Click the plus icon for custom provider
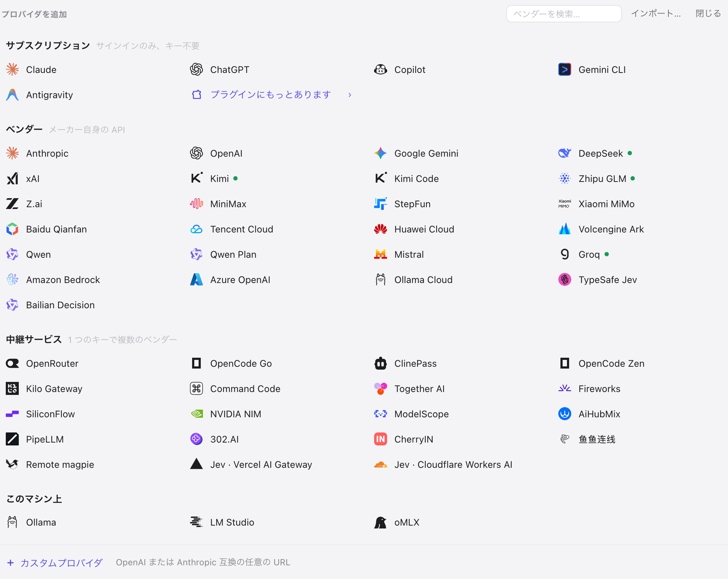The image size is (728, 579). [x=11, y=562]
